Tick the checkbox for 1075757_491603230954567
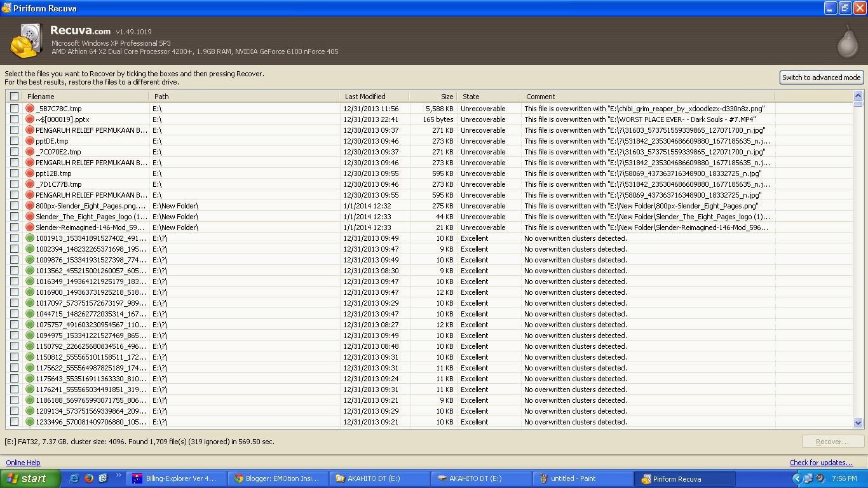Screen dimensions: 868x488 pos(14,325)
